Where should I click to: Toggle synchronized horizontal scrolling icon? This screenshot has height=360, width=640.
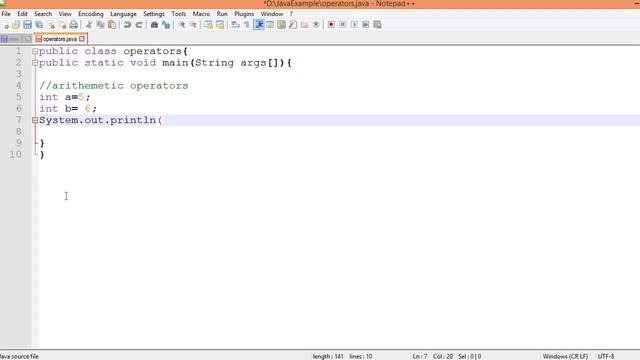pos(220,25)
